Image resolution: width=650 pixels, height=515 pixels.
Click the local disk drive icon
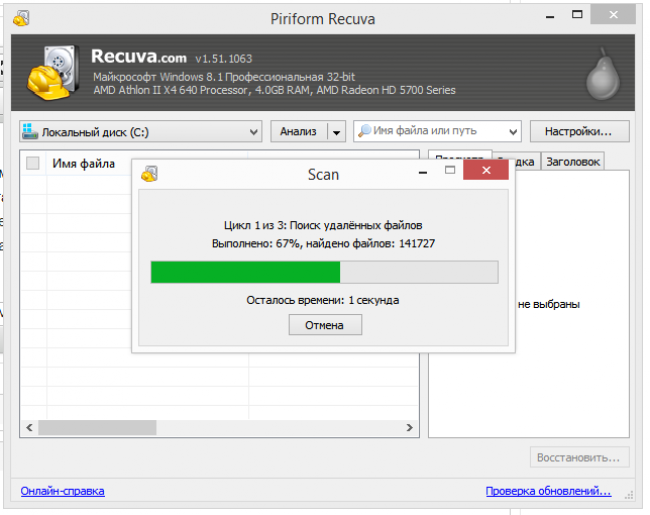(x=30, y=131)
